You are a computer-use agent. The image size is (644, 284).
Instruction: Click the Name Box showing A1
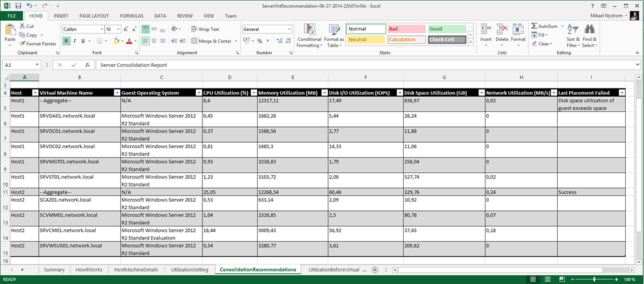19,65
